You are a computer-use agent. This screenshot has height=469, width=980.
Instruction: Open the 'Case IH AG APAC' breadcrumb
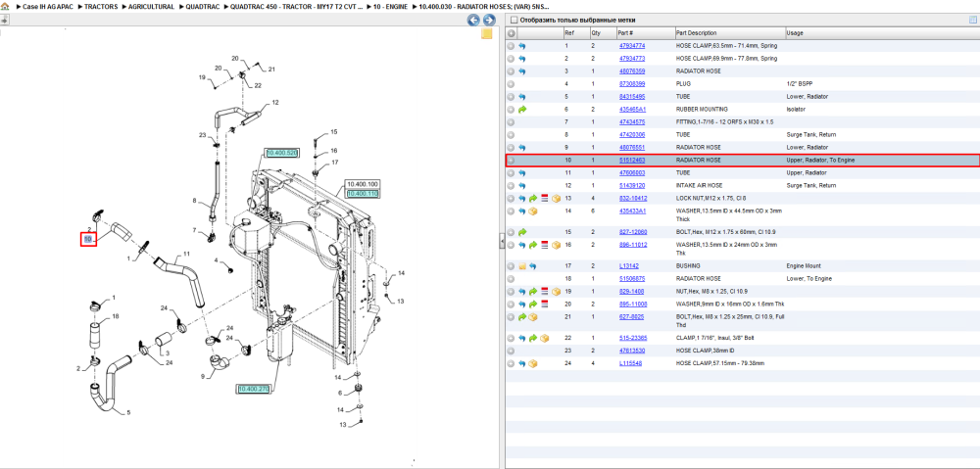tap(48, 6)
